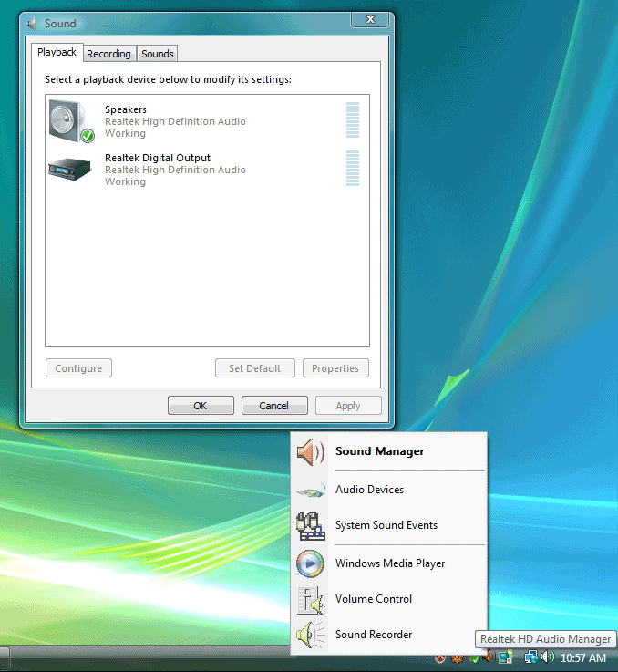
Task: Click 'Realtek High Definition Audio' under Speakers
Action: coord(175,121)
